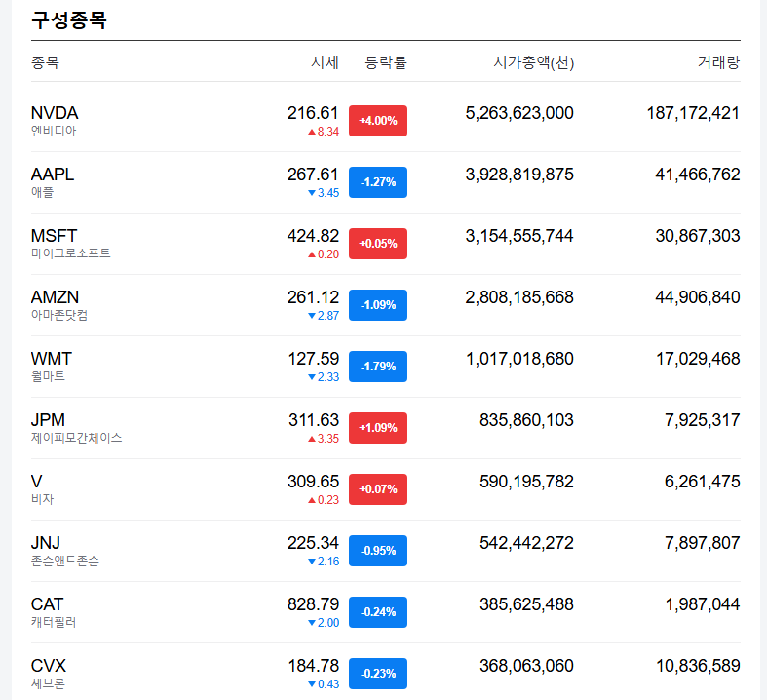The image size is (767, 700).
Task: Click AAPL price change 3.45
Action: point(324,193)
